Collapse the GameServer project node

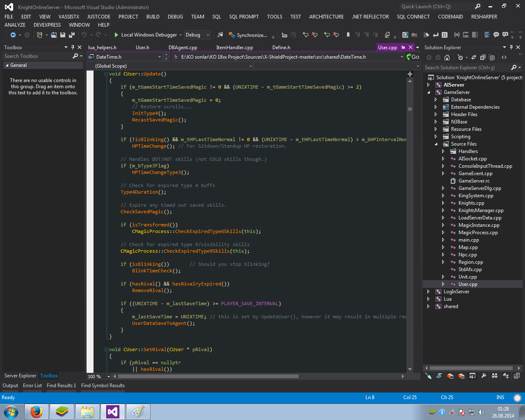(428, 92)
